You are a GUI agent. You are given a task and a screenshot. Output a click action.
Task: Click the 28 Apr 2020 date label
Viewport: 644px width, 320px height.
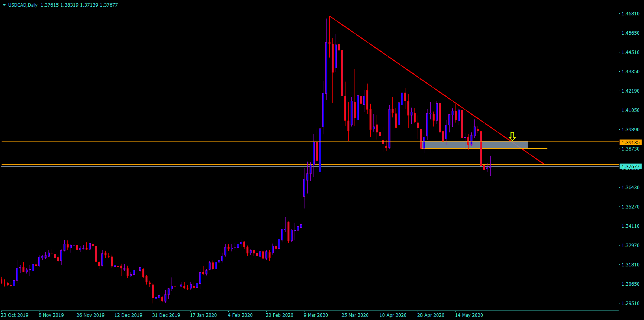coord(431,315)
